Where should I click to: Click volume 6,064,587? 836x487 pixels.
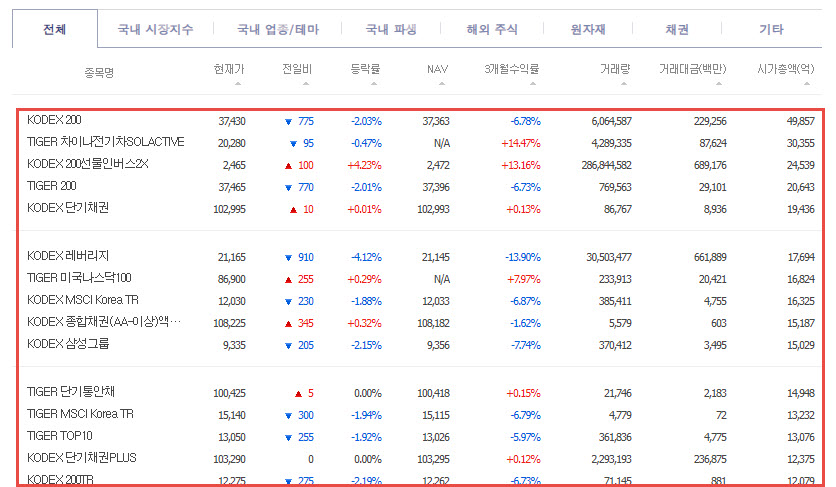click(x=612, y=121)
